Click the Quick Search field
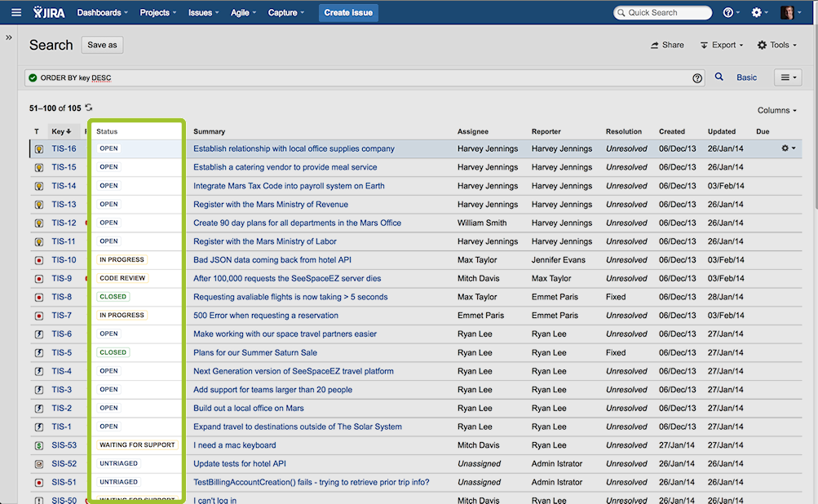Image resolution: width=818 pixels, height=504 pixels. [x=662, y=12]
